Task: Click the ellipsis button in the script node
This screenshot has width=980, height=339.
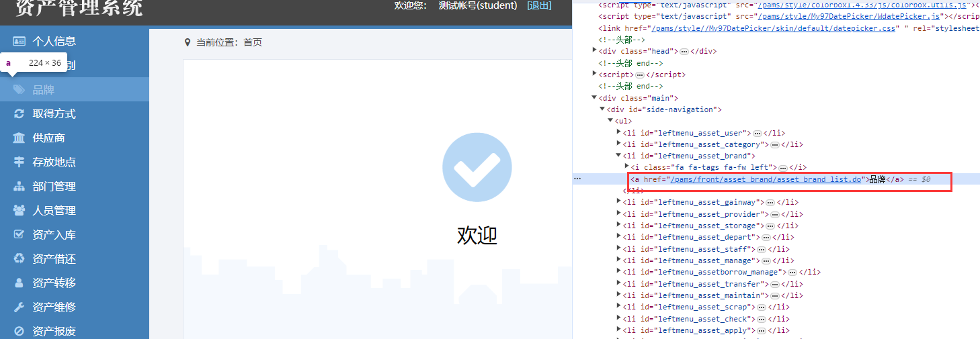Action: [640, 75]
